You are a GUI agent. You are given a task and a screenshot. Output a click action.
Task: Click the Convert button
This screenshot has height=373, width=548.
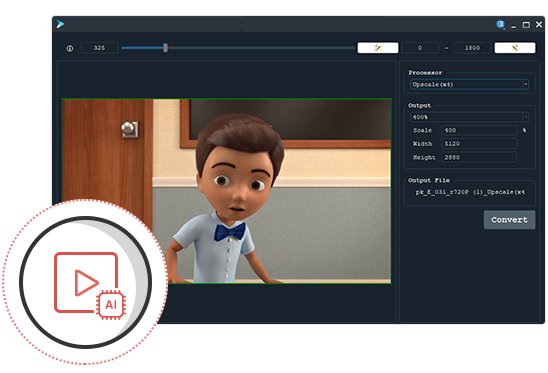point(509,220)
